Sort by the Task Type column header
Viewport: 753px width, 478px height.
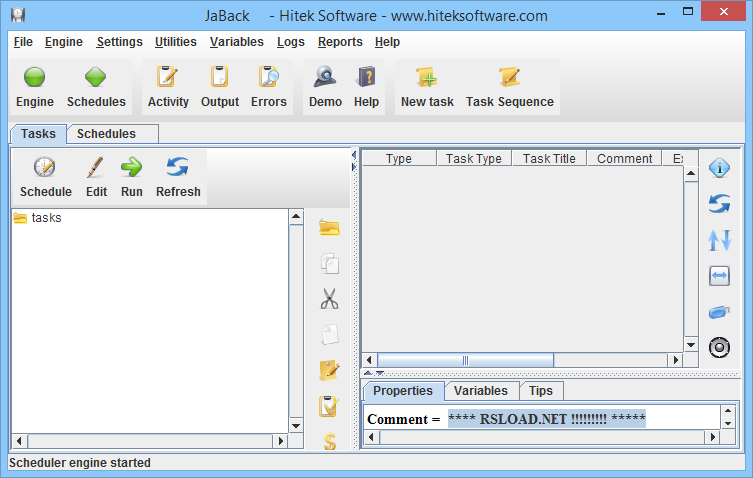474,159
